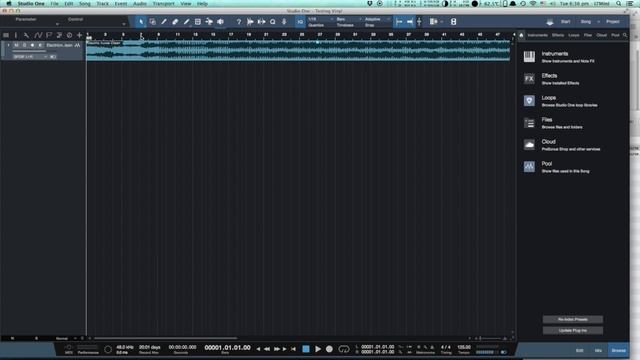Open the Event menu
The image size is (640, 360).
(x=120, y=4)
